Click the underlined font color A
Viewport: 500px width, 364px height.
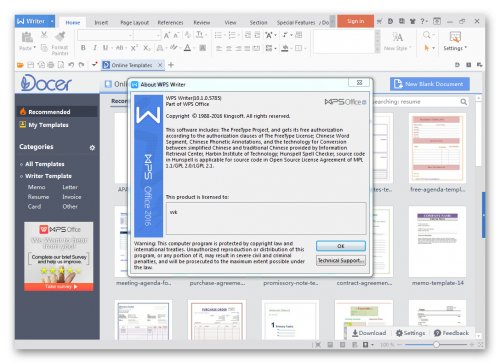(x=187, y=48)
